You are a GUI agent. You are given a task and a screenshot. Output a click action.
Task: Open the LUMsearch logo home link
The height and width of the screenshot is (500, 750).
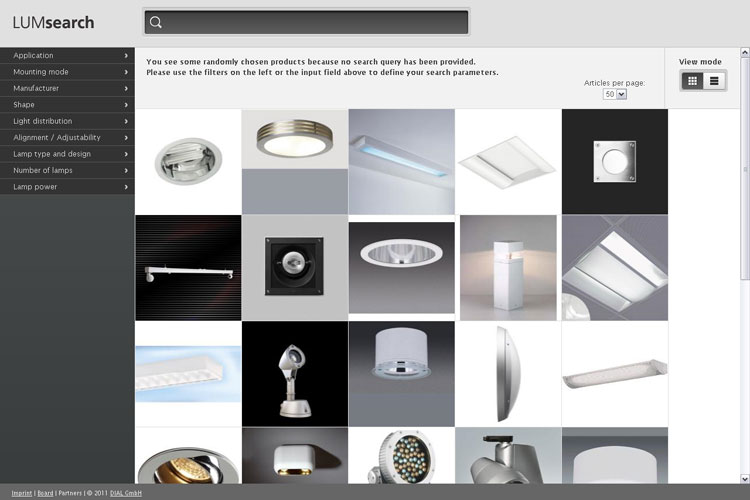pos(53,22)
